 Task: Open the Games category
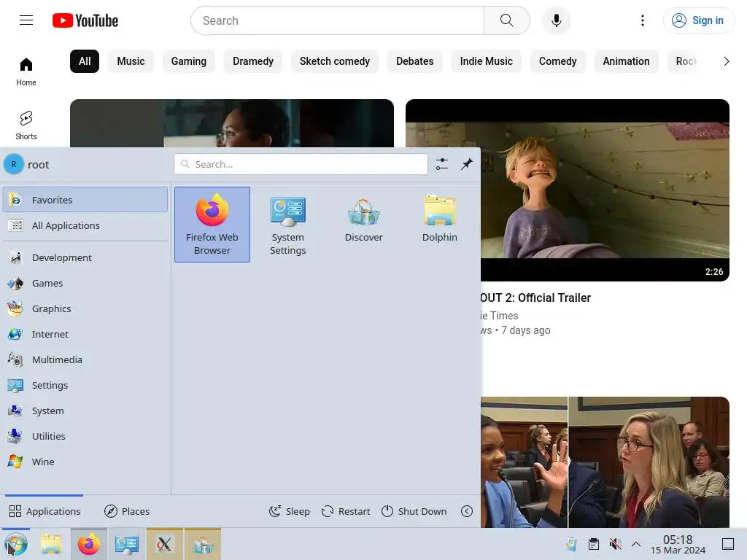85,284
